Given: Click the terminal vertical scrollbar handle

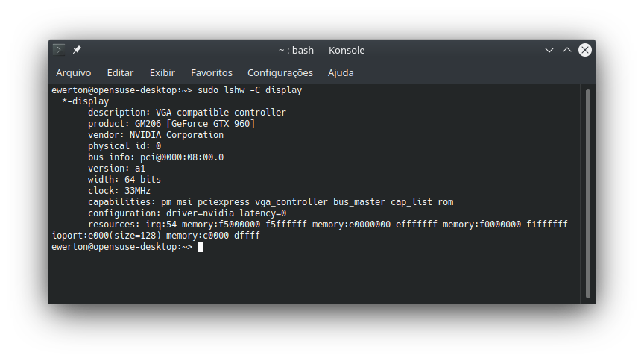Looking at the screenshot, I should (588, 193).
